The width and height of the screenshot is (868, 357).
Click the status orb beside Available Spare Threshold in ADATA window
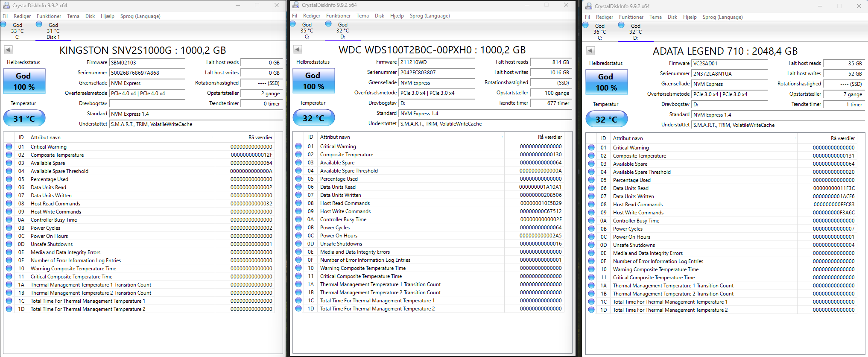click(591, 172)
